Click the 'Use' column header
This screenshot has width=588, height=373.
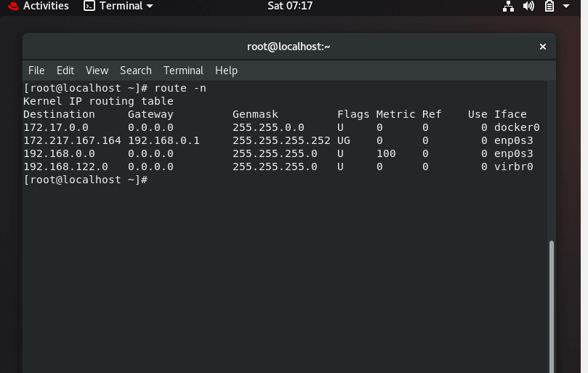click(x=478, y=114)
